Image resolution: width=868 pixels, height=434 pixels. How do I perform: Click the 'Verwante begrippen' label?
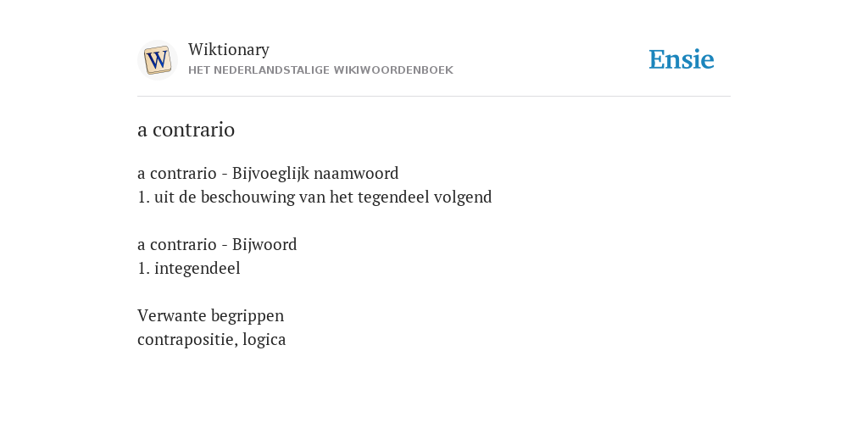click(x=210, y=315)
